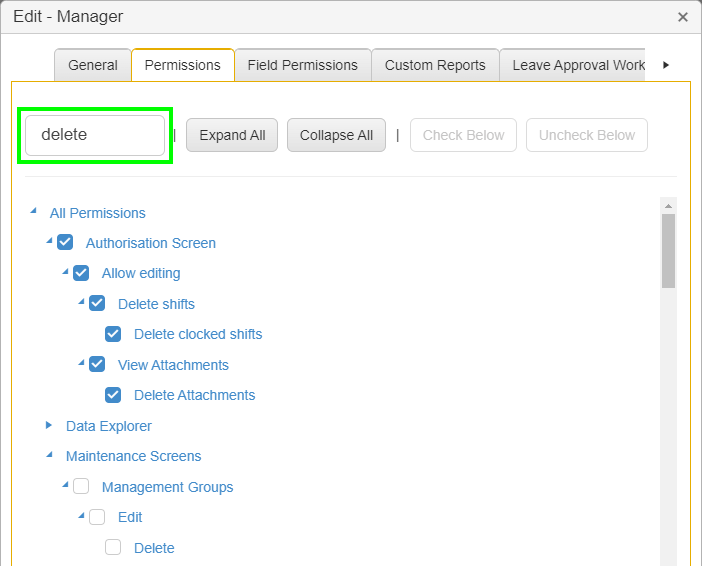The image size is (702, 566).
Task: Collapse the Delete shifts node
Action: pos(81,302)
